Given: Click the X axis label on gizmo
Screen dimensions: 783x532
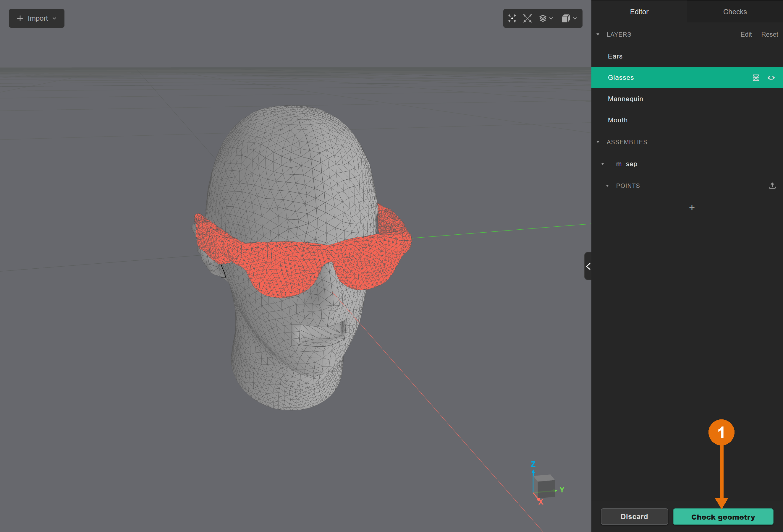Looking at the screenshot, I should coord(541,502).
